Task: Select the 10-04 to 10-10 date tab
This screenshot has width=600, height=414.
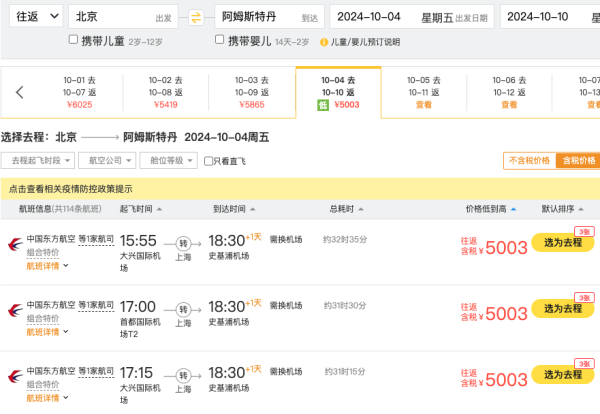Action: [x=338, y=92]
